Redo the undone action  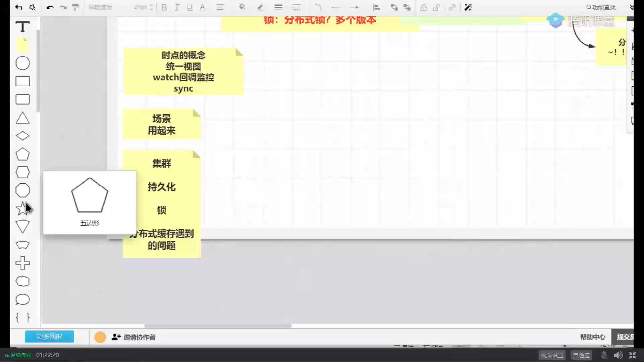pyautogui.click(x=63, y=7)
